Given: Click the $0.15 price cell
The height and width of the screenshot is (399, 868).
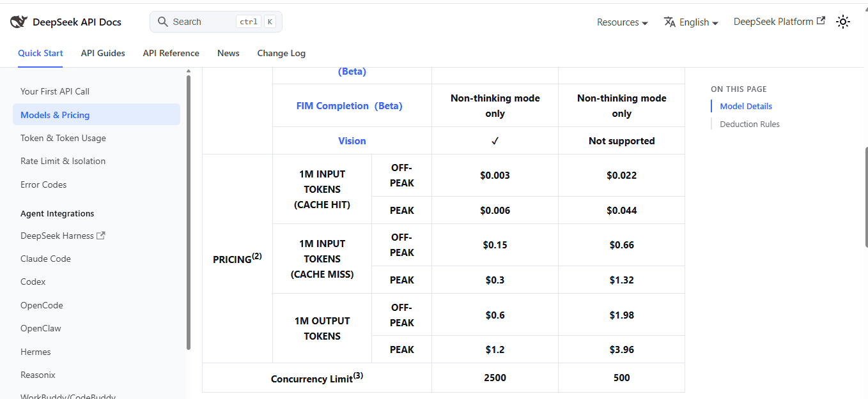Looking at the screenshot, I should coord(495,245).
